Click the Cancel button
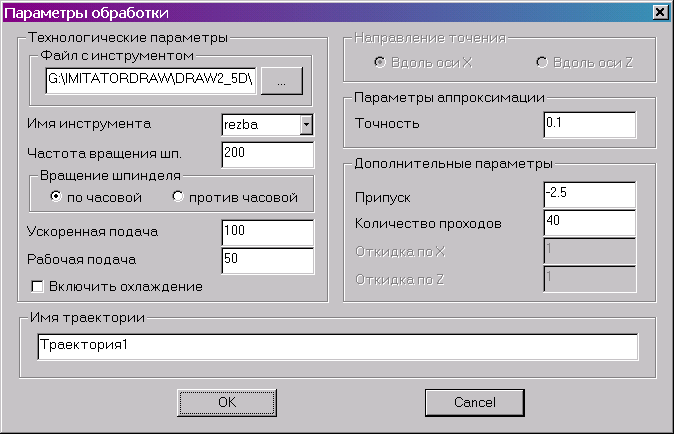The image size is (674, 434). pos(475,403)
